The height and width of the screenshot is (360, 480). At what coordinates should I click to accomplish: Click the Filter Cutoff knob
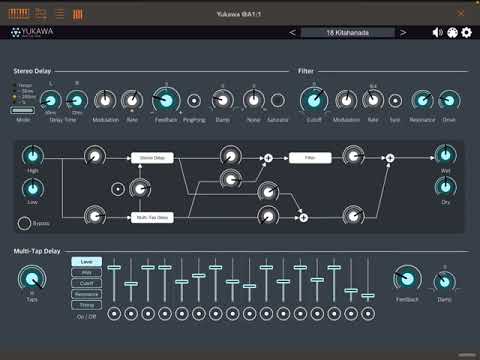pyautogui.click(x=314, y=100)
